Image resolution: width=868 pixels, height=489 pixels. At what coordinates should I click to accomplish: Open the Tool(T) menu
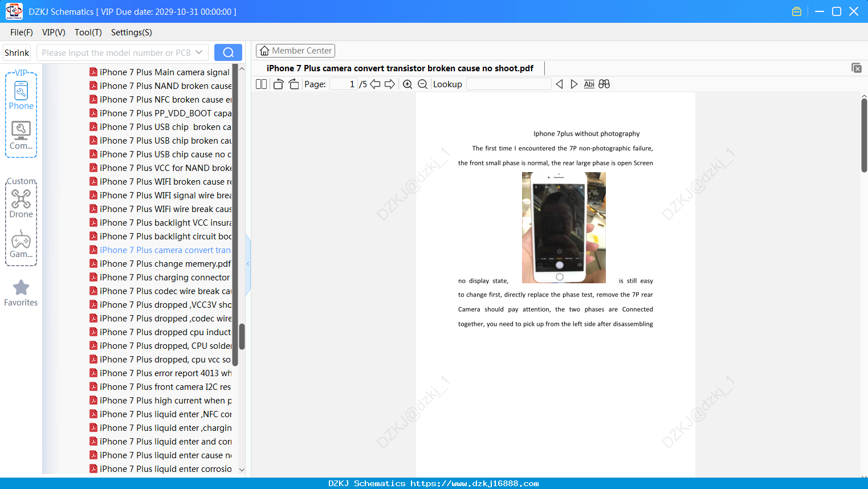tap(88, 32)
